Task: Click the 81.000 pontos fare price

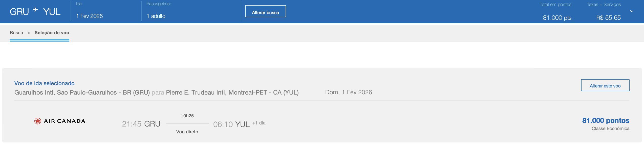Action: coord(606,120)
